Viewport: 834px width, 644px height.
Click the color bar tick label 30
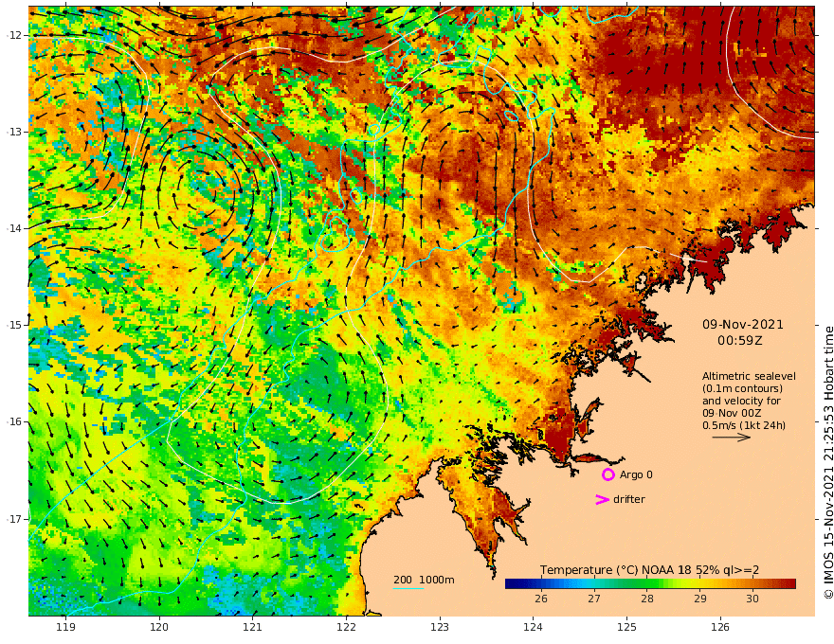[x=752, y=599]
